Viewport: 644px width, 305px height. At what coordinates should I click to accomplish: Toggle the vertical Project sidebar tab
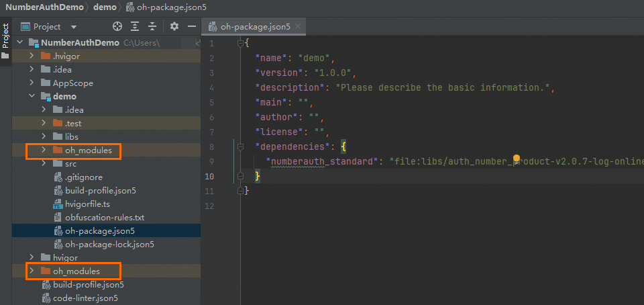tap(5, 36)
